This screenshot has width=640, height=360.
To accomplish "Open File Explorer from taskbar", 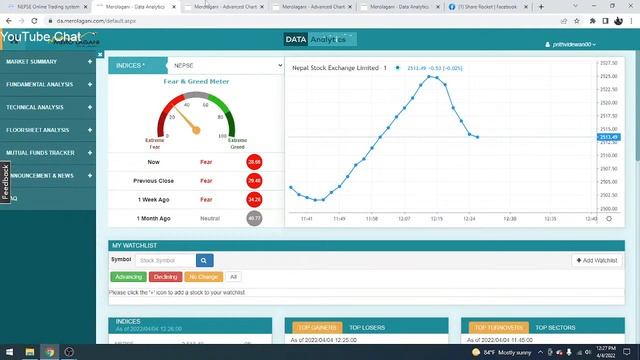I will [29, 352].
